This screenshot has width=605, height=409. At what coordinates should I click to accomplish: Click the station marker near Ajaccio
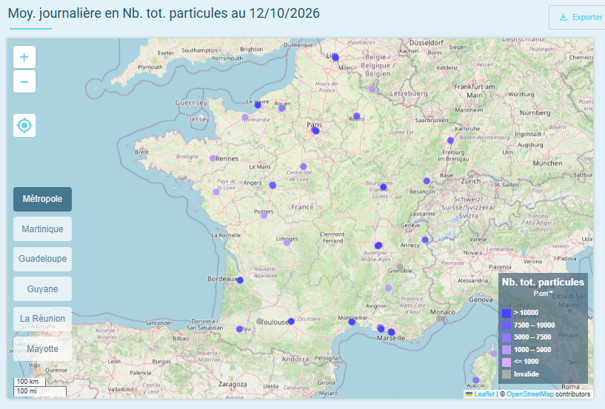pyautogui.click(x=476, y=380)
